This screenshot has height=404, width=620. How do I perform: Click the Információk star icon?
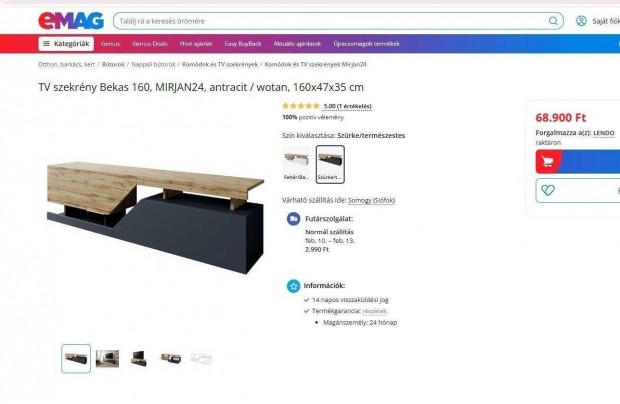(293, 286)
